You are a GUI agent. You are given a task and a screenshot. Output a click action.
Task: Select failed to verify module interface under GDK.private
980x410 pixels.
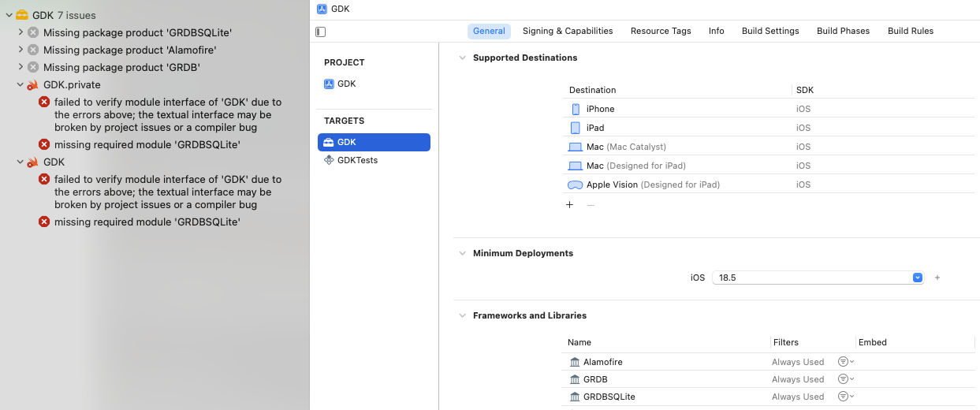pos(168,114)
